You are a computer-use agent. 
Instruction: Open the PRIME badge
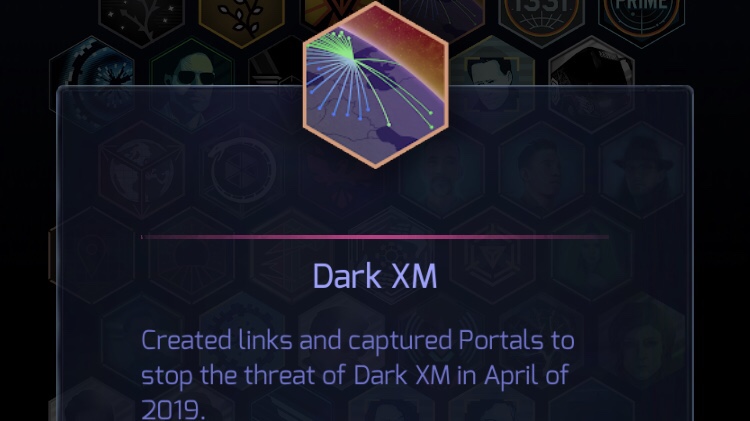pos(641,17)
